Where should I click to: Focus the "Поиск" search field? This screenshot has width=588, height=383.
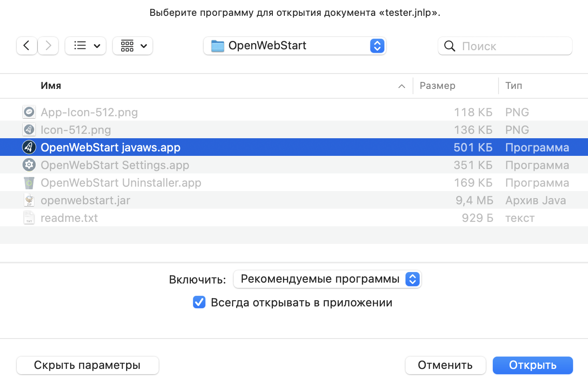pos(511,46)
